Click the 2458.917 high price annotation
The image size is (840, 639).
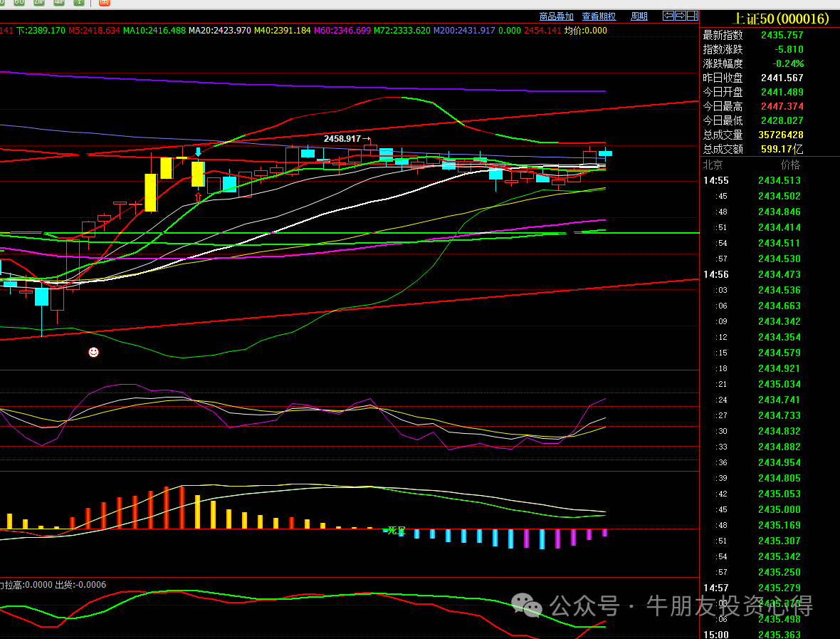tap(344, 139)
